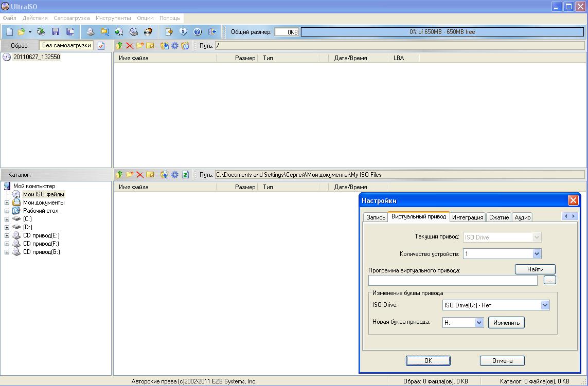Viewport: 588px width, 386px height.
Task: Go up a level in the image toolbar
Action: pos(119,46)
